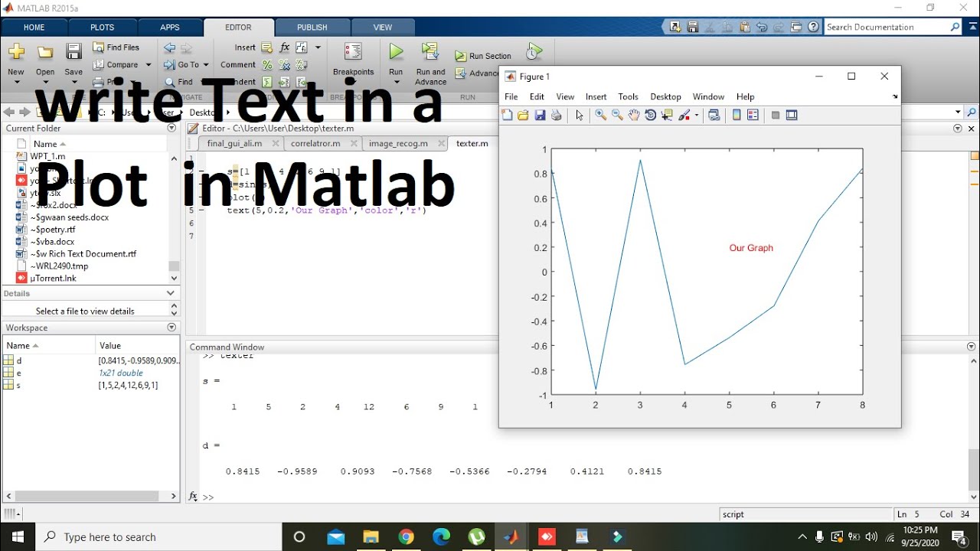Print Figure 1 using printer icon
980x551 pixels.
(x=557, y=115)
